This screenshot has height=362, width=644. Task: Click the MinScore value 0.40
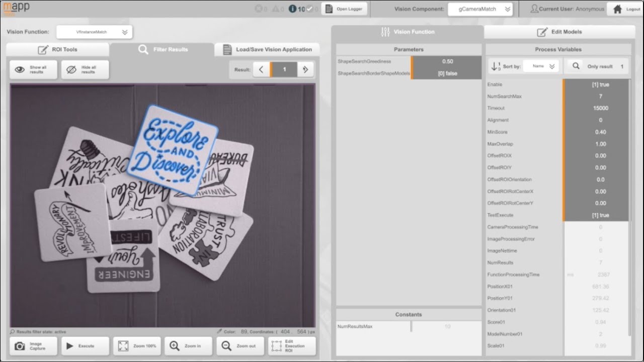click(597, 132)
